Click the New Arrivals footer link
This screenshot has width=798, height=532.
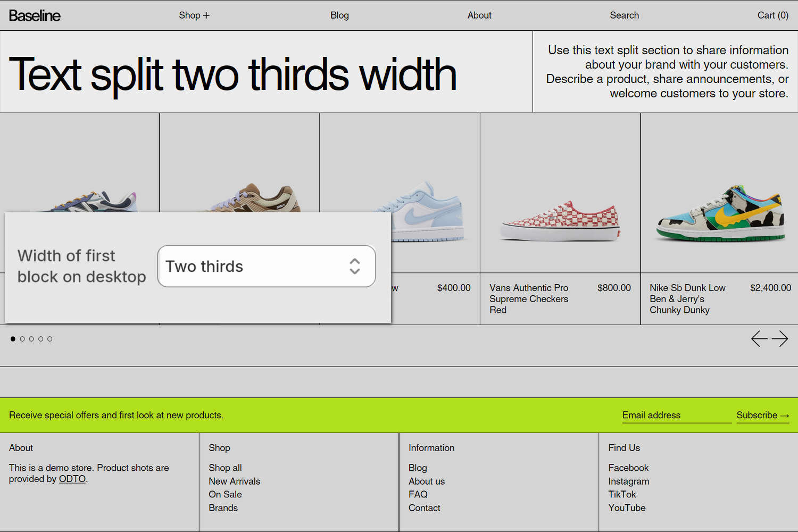pos(235,481)
